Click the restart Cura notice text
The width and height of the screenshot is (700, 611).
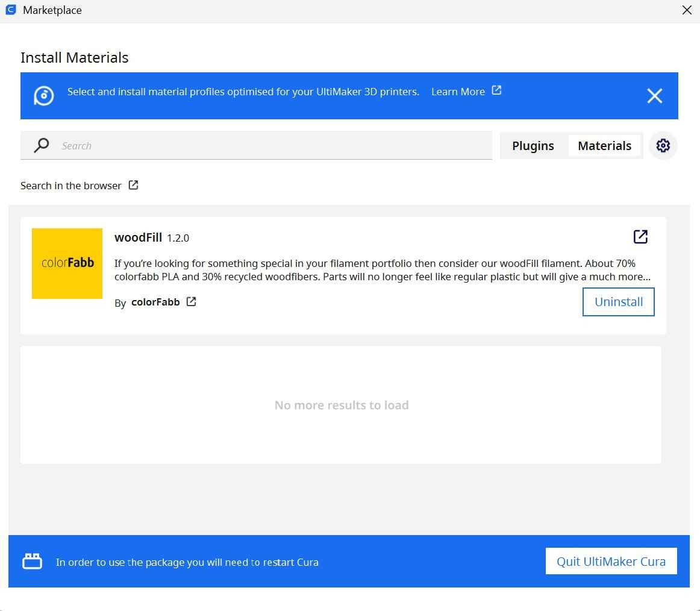pos(187,562)
